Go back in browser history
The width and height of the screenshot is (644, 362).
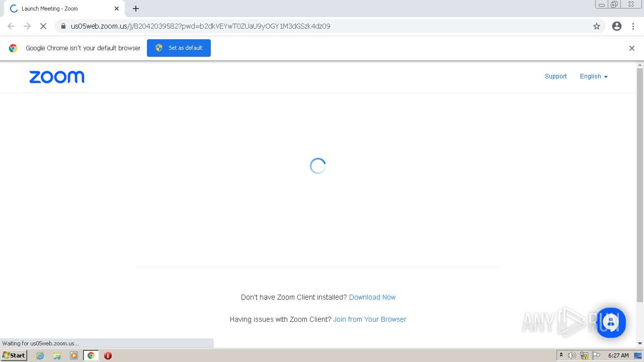11,26
